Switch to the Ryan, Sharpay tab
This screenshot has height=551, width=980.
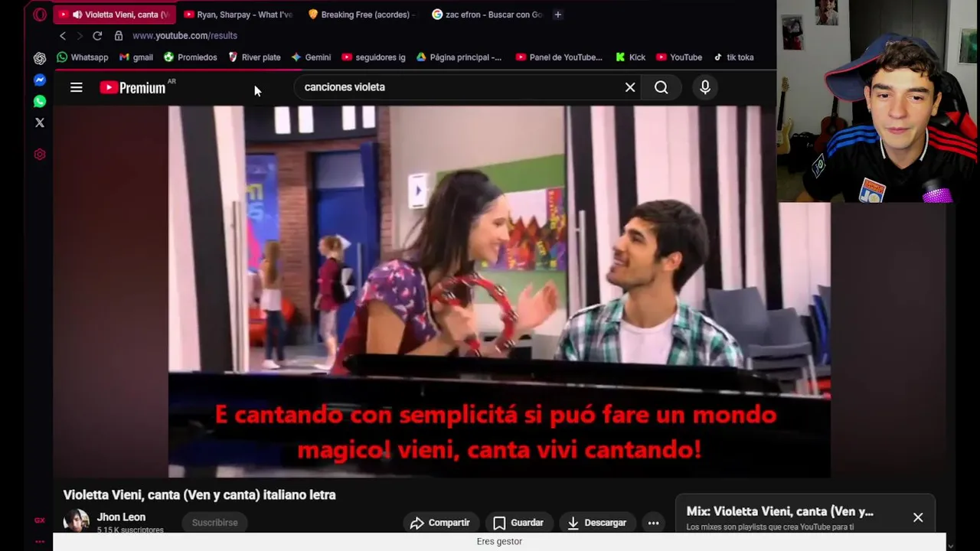tap(238, 15)
